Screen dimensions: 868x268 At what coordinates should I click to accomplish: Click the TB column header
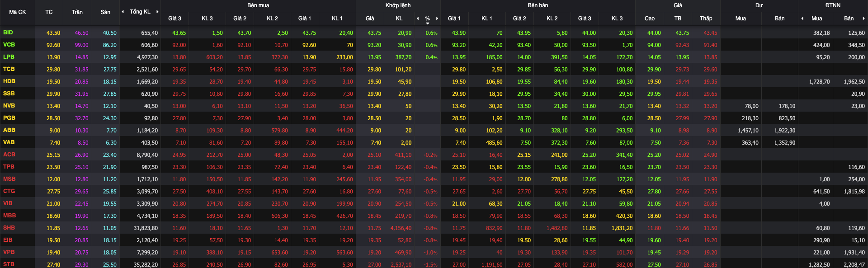[678, 19]
